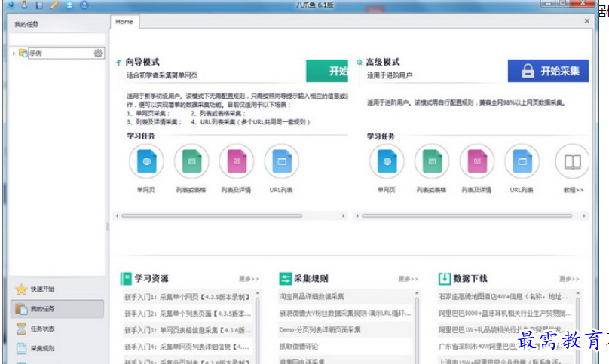Click the gear icon beside 示例 folder

[98, 53]
